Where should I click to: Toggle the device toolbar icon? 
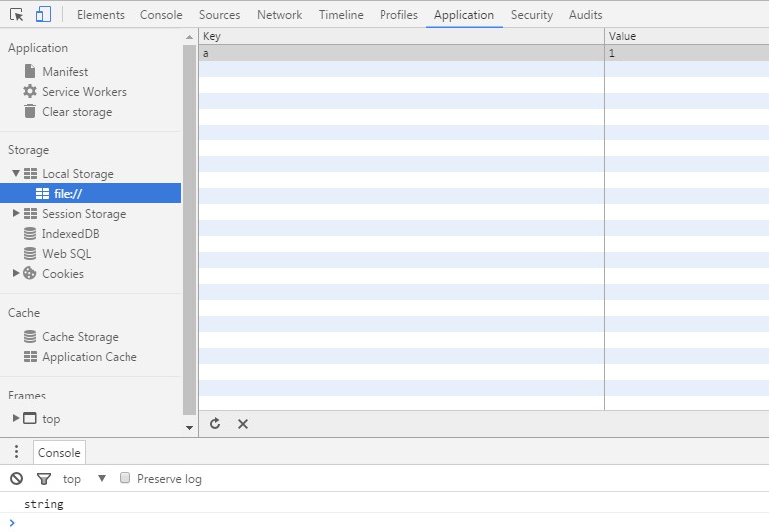[43, 15]
